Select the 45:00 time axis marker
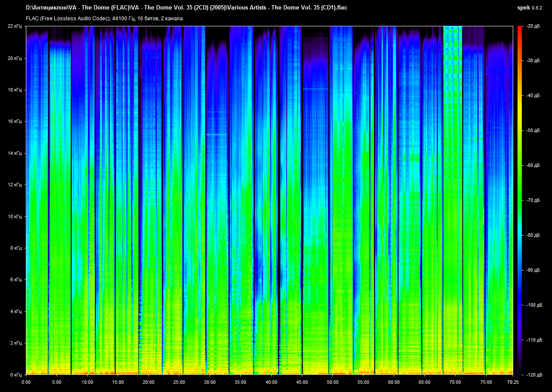This screenshot has height=392, width=552. pos(302,382)
